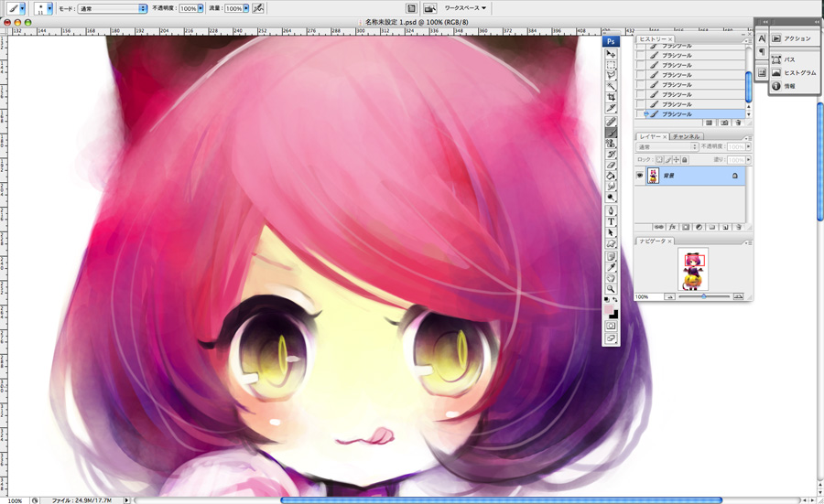Toggle the palettes button in options bar
824x504 pixels.
[411, 8]
